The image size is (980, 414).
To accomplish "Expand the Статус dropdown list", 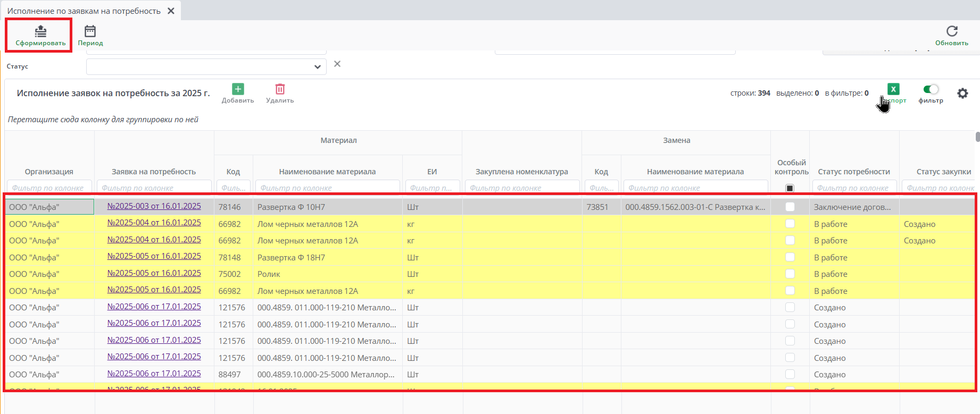I will [x=317, y=67].
